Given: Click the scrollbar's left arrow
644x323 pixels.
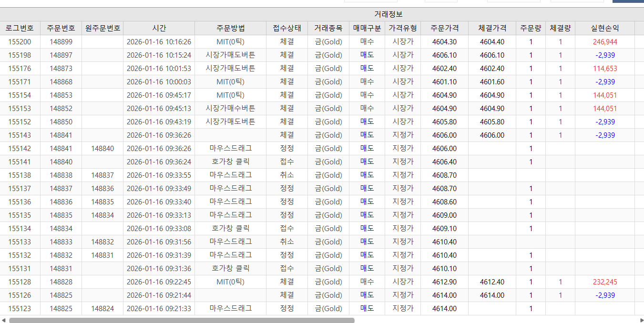Looking at the screenshot, I should point(4,320).
